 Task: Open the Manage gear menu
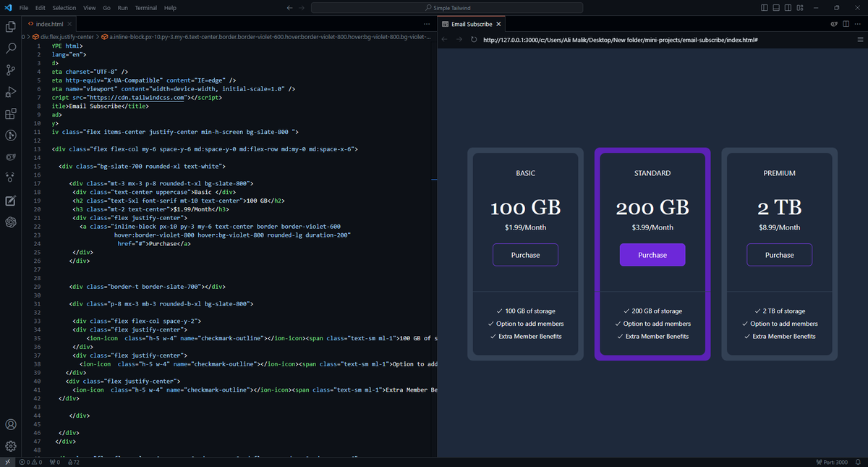tap(11, 446)
